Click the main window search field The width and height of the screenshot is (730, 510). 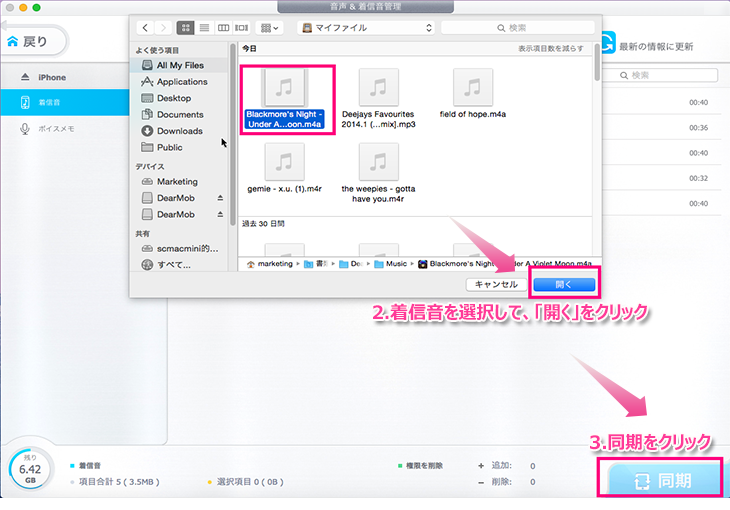pos(662,75)
